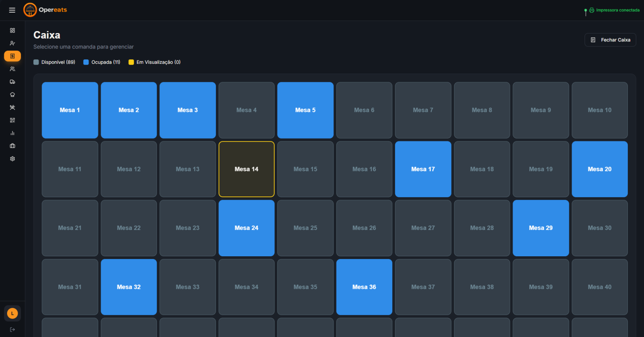Image resolution: width=644 pixels, height=337 pixels.
Task: Open the Mesa 3 comanda
Action: click(x=188, y=110)
